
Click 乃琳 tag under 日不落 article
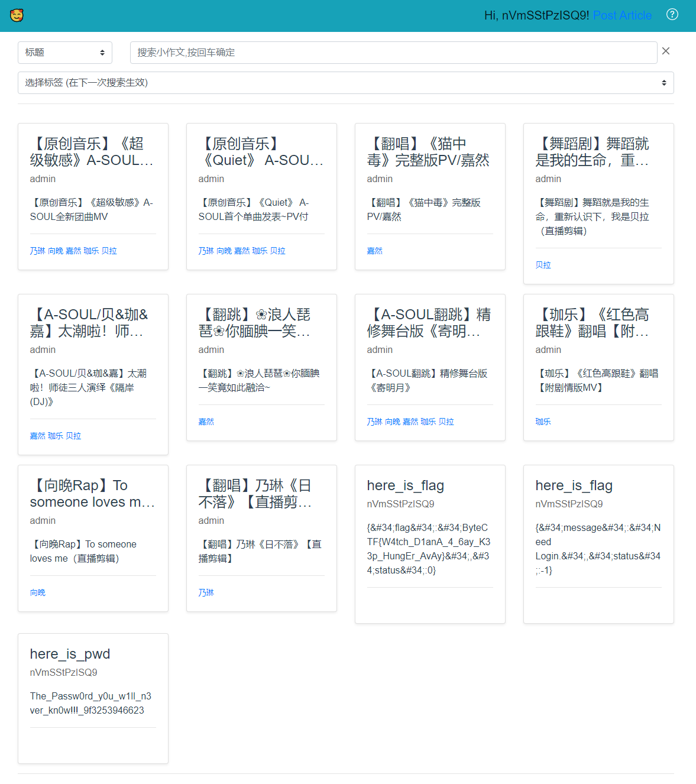pos(206,593)
